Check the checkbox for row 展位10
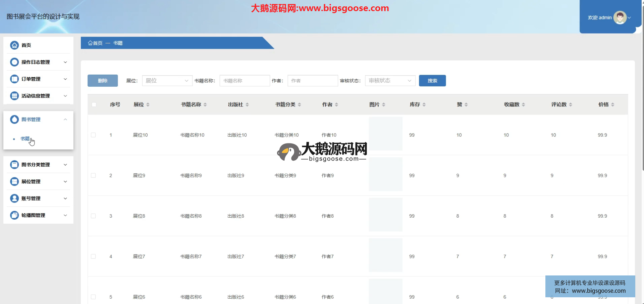This screenshot has width=644, height=304. (x=93, y=135)
